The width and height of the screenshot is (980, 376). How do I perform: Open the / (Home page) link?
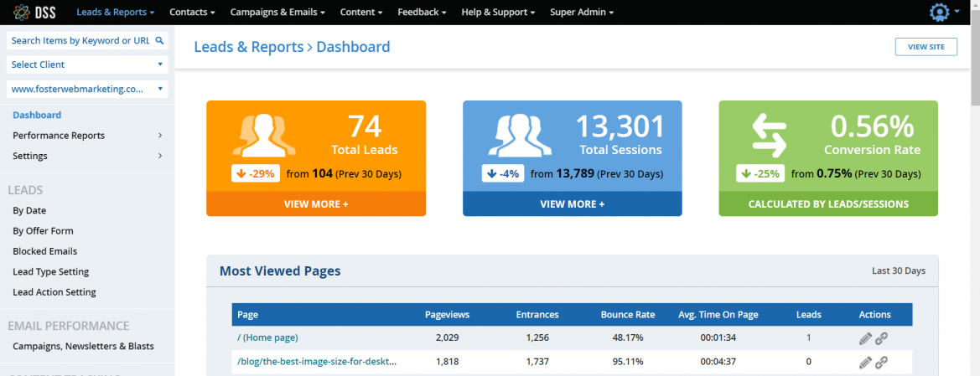tap(267, 337)
